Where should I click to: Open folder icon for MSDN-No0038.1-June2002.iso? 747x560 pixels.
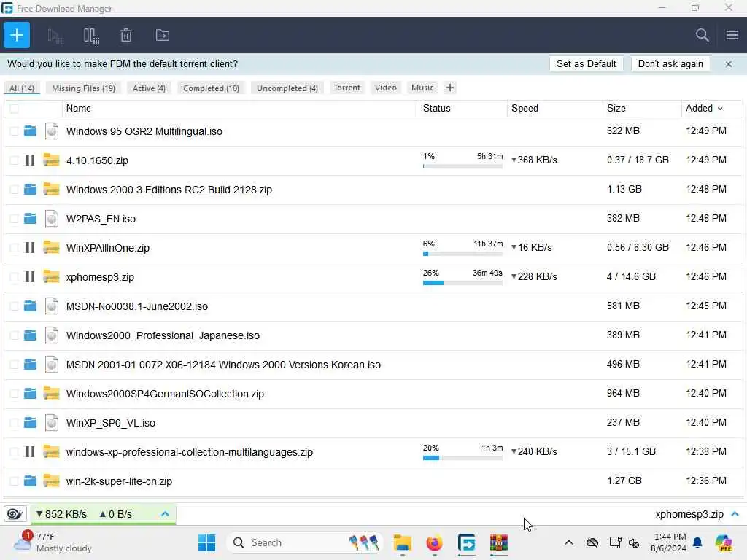(30, 306)
